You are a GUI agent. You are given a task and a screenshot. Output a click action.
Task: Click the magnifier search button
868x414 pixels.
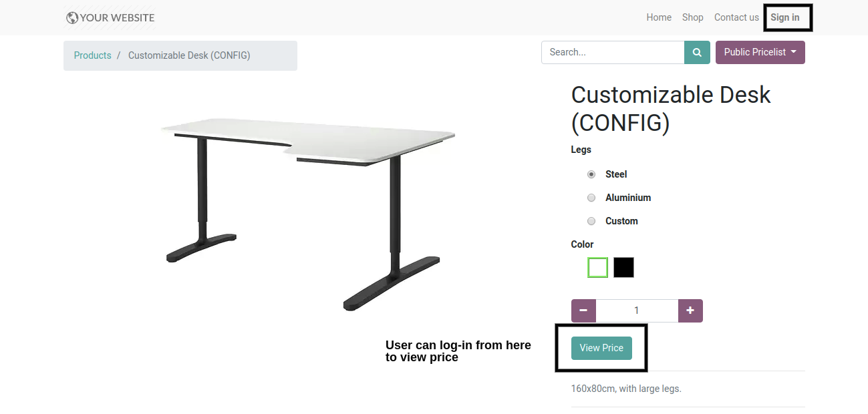pos(697,53)
